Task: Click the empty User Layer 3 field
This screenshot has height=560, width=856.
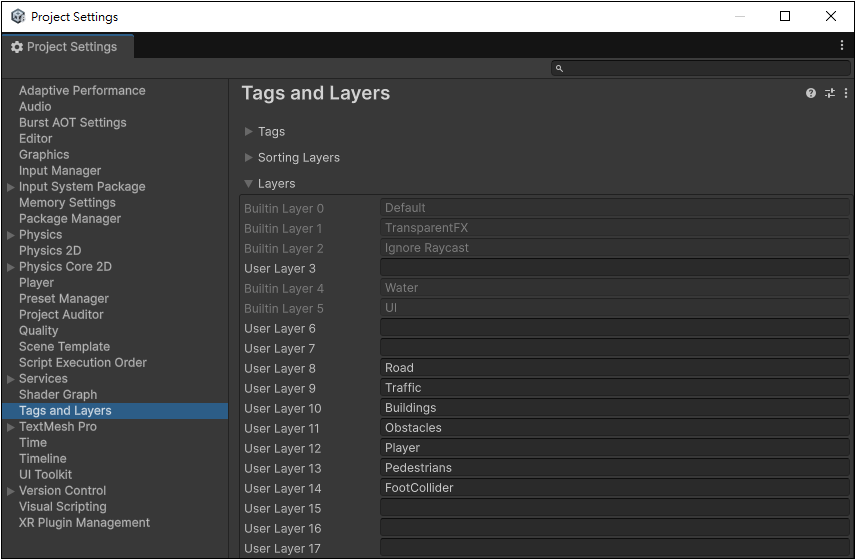Action: click(x=615, y=268)
